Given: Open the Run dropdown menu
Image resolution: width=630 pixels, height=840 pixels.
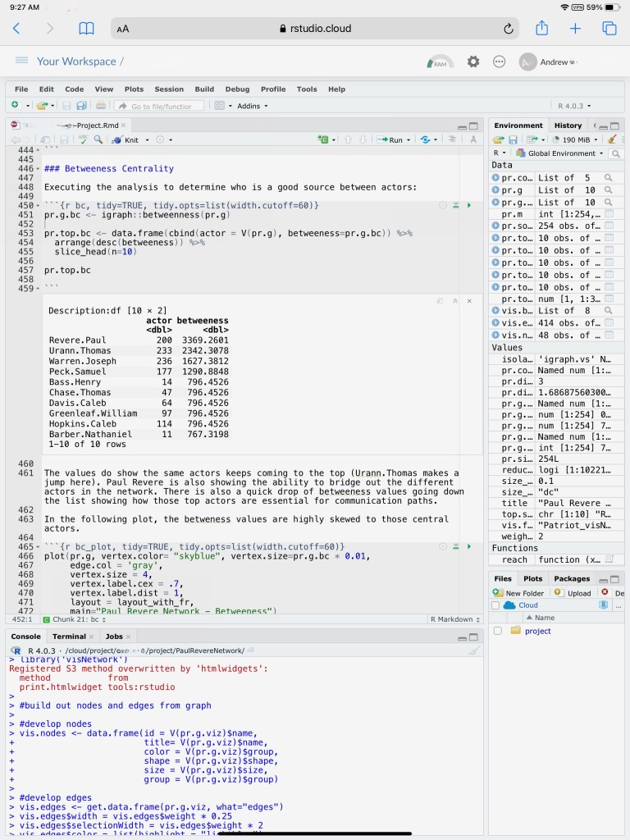Looking at the screenshot, I should pyautogui.click(x=409, y=140).
